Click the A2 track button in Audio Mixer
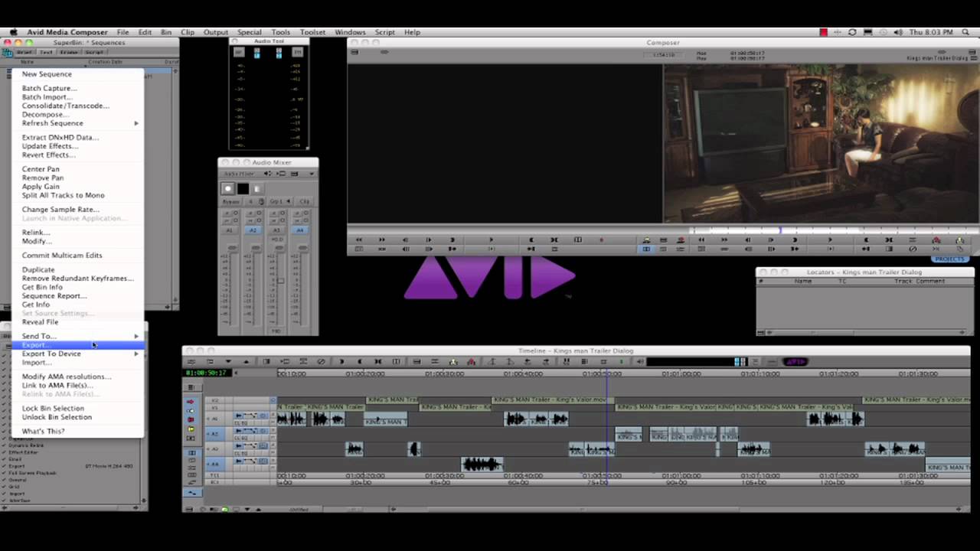This screenshot has height=551, width=980. (253, 230)
